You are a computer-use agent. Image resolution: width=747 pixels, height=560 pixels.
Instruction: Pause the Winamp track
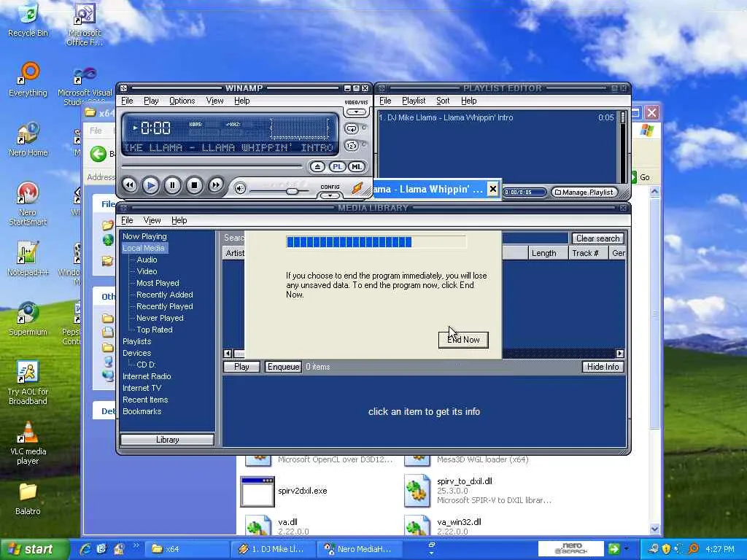[x=172, y=184]
